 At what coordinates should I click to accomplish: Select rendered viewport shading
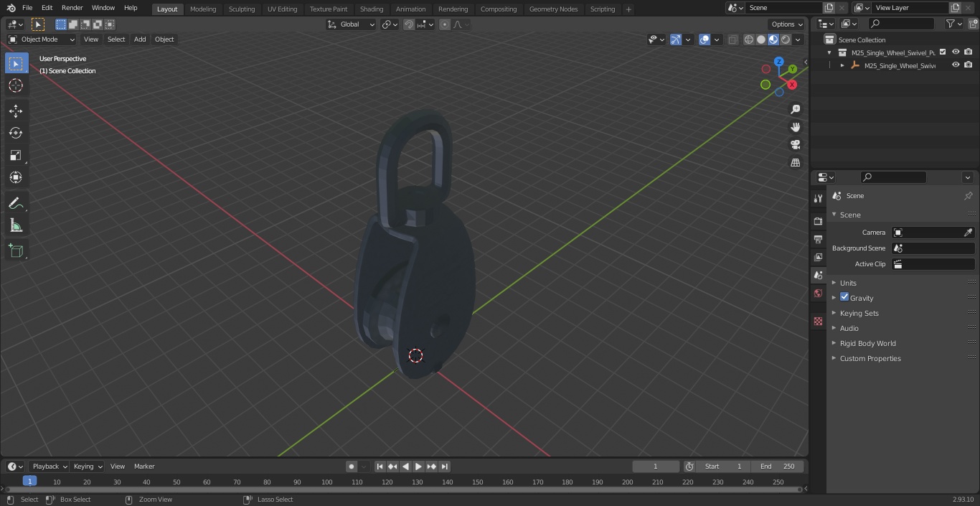coord(786,39)
